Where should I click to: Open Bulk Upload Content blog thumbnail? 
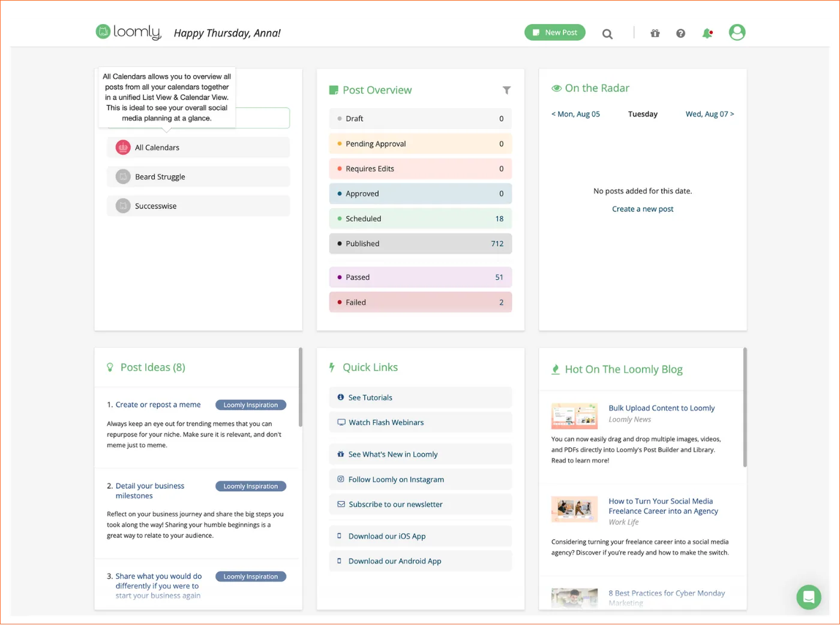574,415
